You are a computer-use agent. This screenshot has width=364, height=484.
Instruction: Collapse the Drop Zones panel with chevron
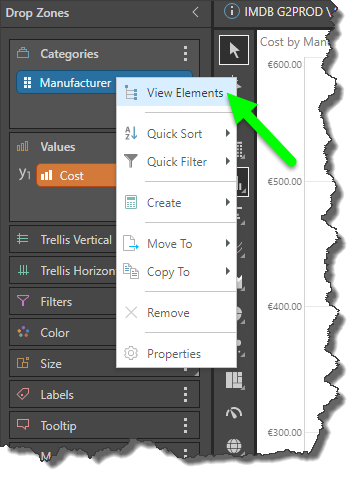pos(196,12)
